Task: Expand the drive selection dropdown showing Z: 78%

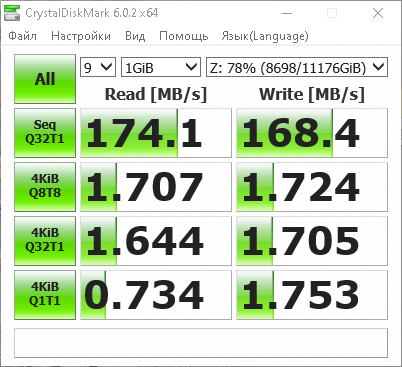Action: 297,67
